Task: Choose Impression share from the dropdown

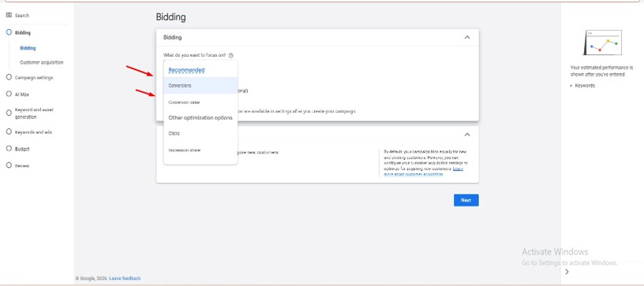Action: [x=200, y=150]
